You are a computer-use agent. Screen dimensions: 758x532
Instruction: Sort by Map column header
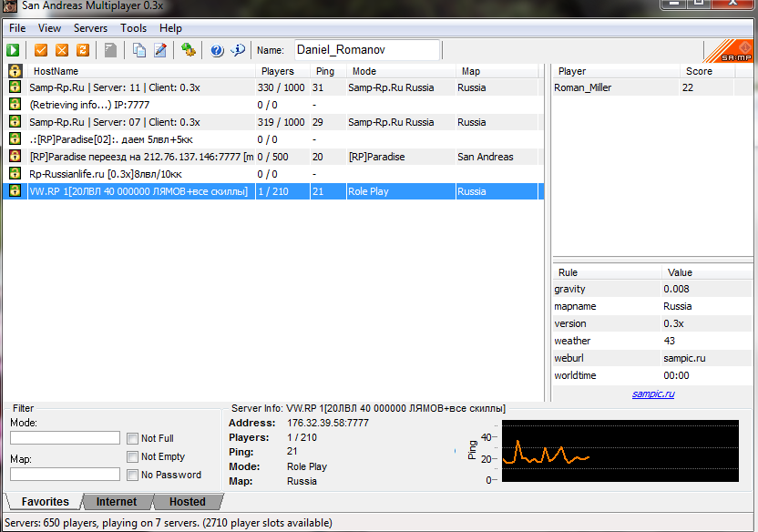[x=497, y=71]
